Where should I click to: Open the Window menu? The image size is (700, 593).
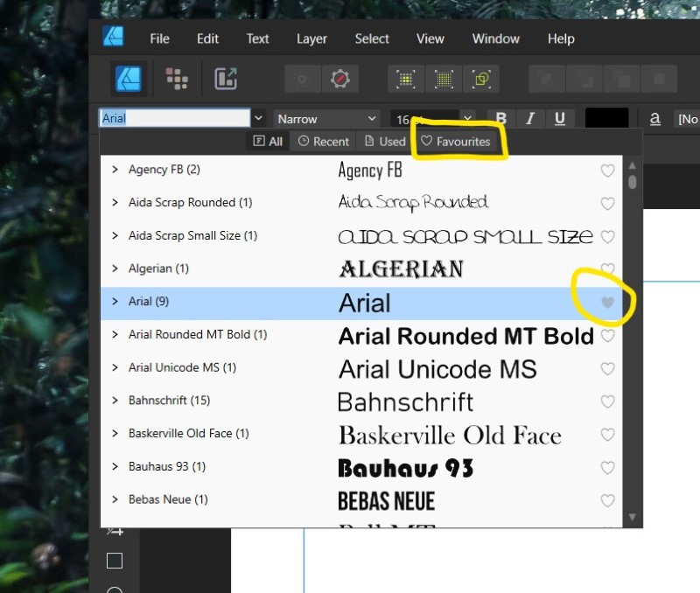(496, 38)
